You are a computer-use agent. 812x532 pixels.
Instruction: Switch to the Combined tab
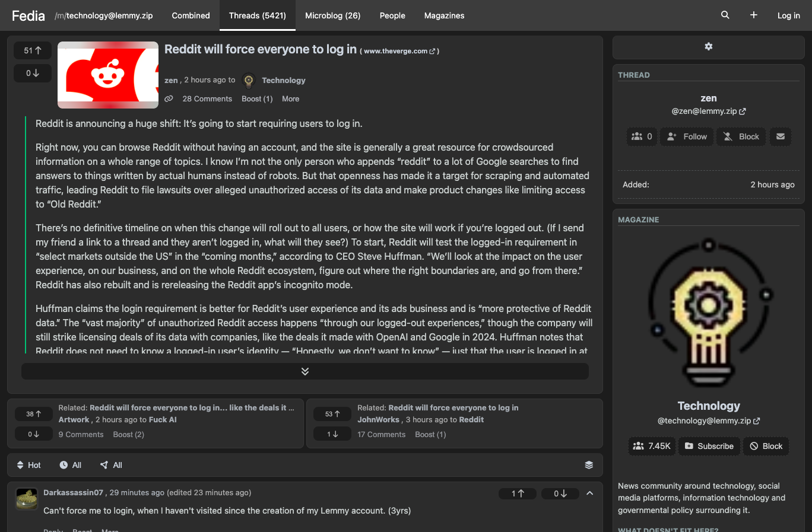pyautogui.click(x=191, y=15)
